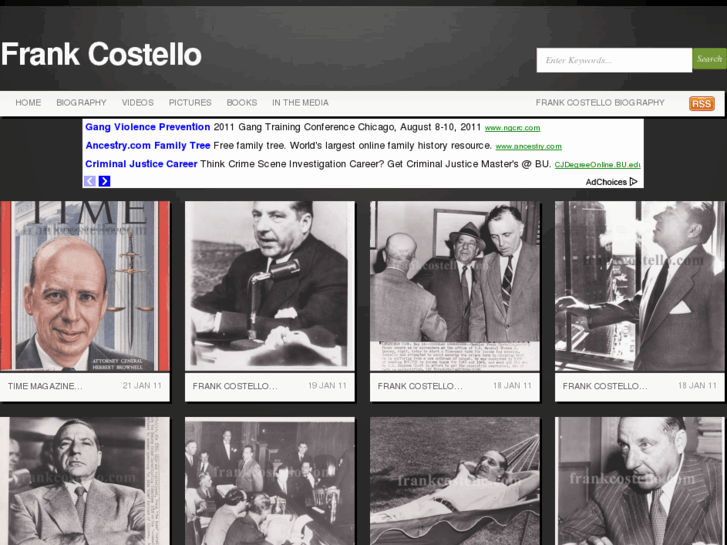Screen dimensions: 727x545
Task: Open the IN THE MEDIA menu item
Action: click(x=300, y=103)
